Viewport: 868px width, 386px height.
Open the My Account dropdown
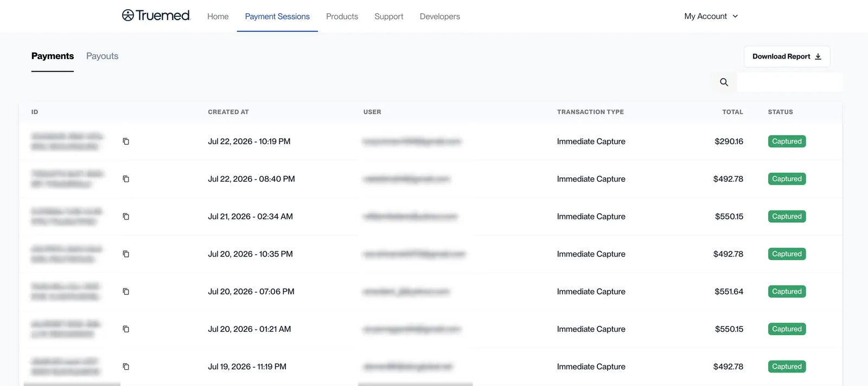pyautogui.click(x=711, y=16)
